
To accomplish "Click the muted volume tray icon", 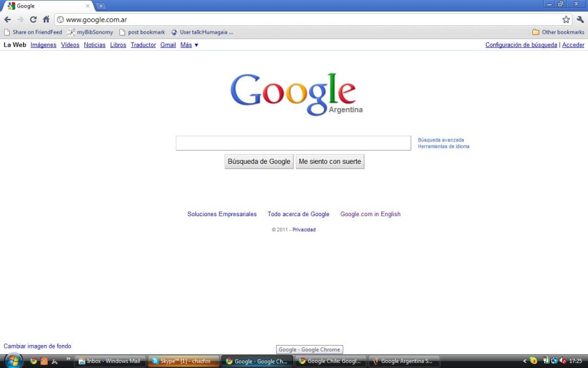I will coord(563,361).
